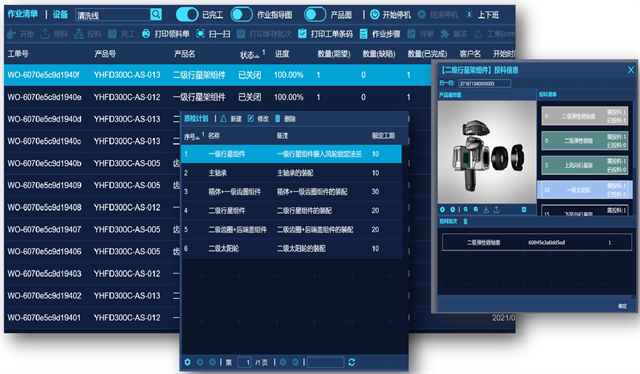
Task: Click the 作业步骤 list icon
Action: point(363,33)
